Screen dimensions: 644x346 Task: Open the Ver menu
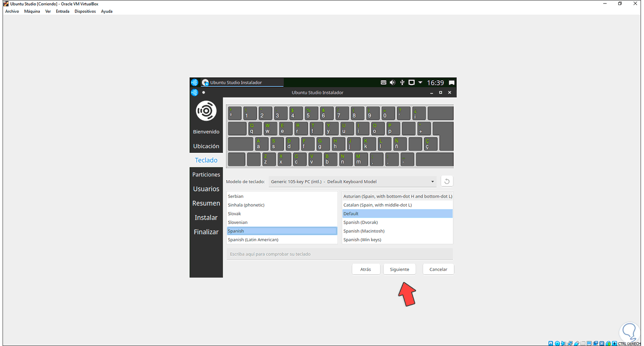pos(48,11)
